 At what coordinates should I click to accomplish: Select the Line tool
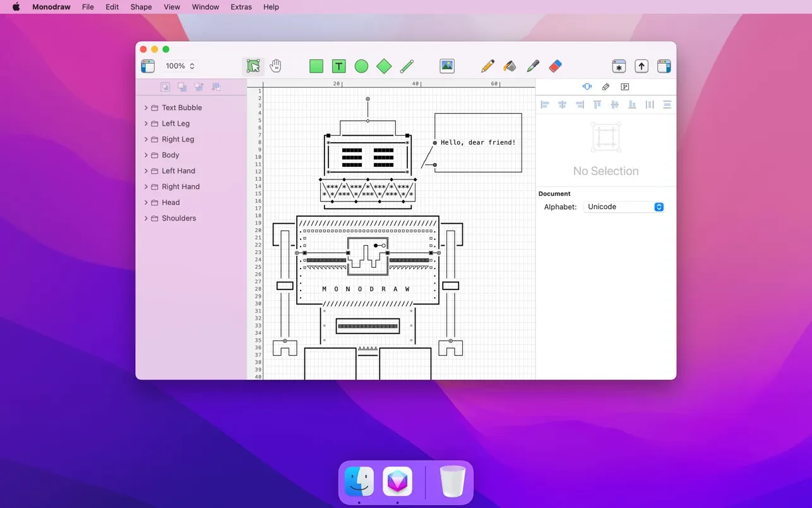click(407, 66)
